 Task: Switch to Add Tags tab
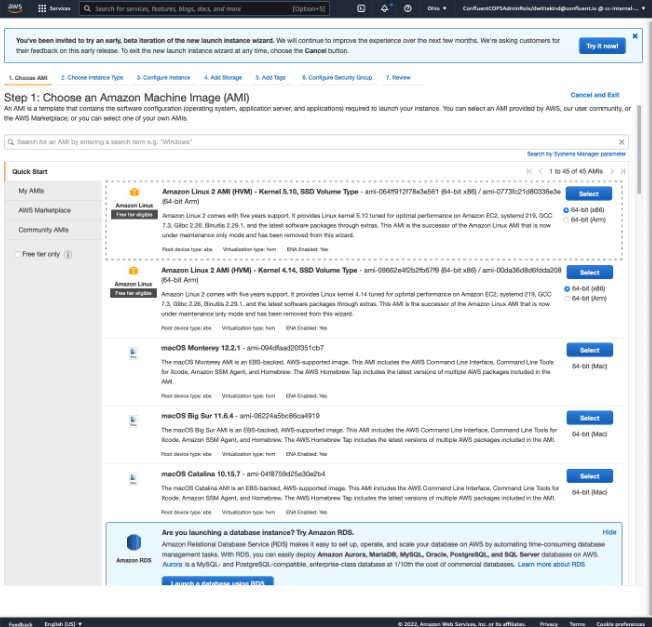(x=271, y=78)
